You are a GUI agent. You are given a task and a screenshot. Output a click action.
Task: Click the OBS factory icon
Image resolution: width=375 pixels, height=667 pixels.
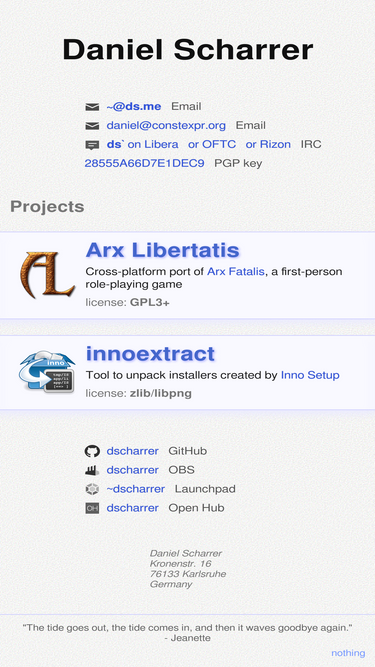(92, 470)
